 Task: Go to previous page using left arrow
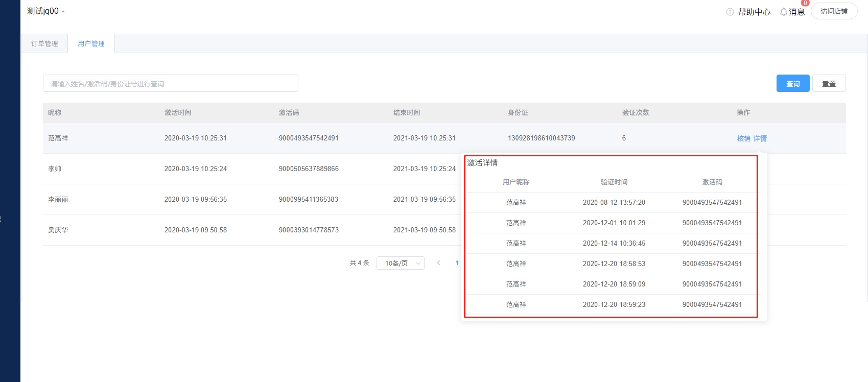(438, 263)
